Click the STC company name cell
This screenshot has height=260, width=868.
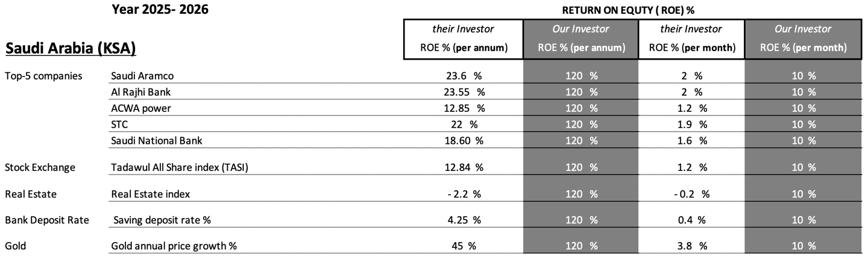tap(119, 125)
